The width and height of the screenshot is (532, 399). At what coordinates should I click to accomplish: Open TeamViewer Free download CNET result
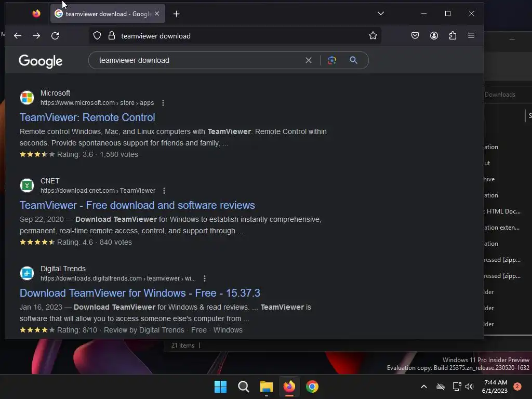pyautogui.click(x=137, y=205)
